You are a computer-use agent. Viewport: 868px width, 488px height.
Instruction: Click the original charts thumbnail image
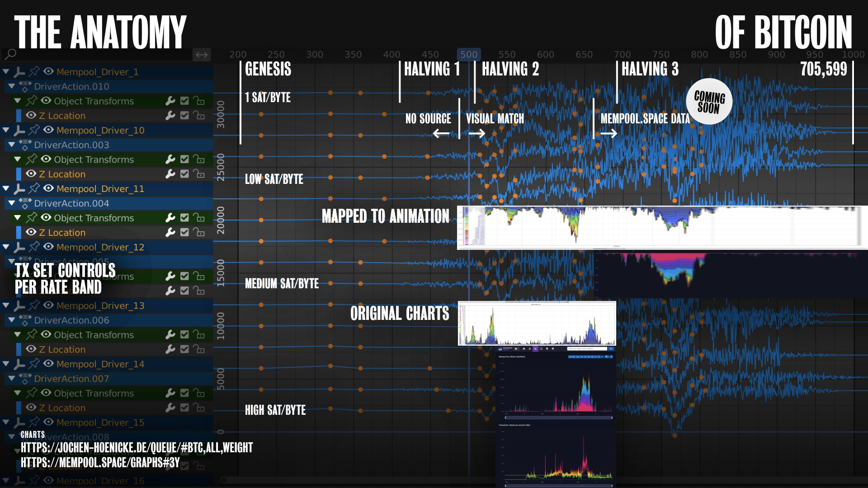click(x=537, y=324)
